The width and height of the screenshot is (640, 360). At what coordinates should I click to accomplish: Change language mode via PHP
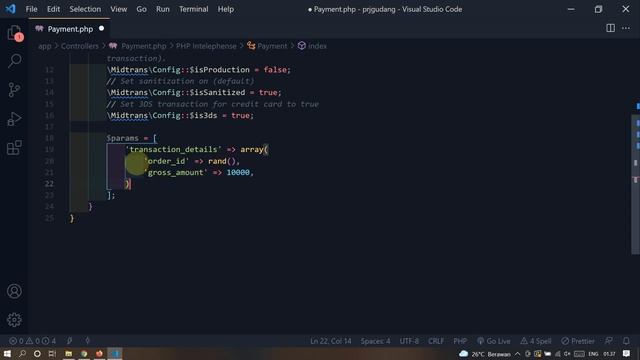(460, 341)
